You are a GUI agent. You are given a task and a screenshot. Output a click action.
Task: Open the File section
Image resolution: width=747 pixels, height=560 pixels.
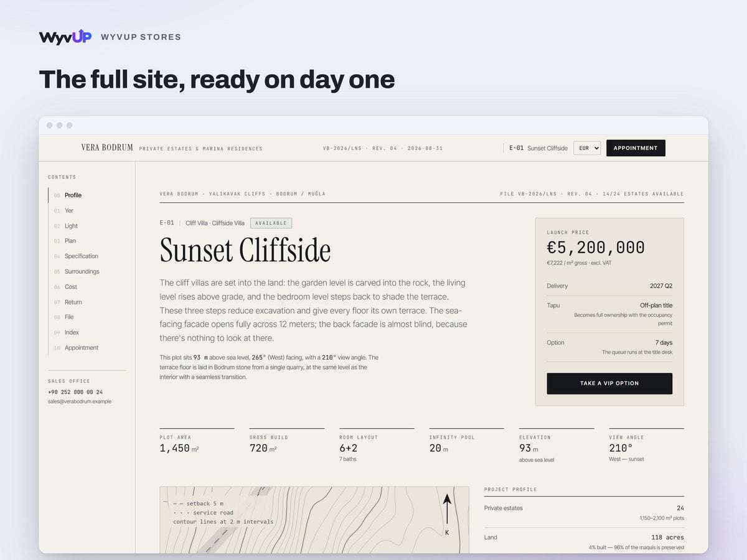(69, 317)
